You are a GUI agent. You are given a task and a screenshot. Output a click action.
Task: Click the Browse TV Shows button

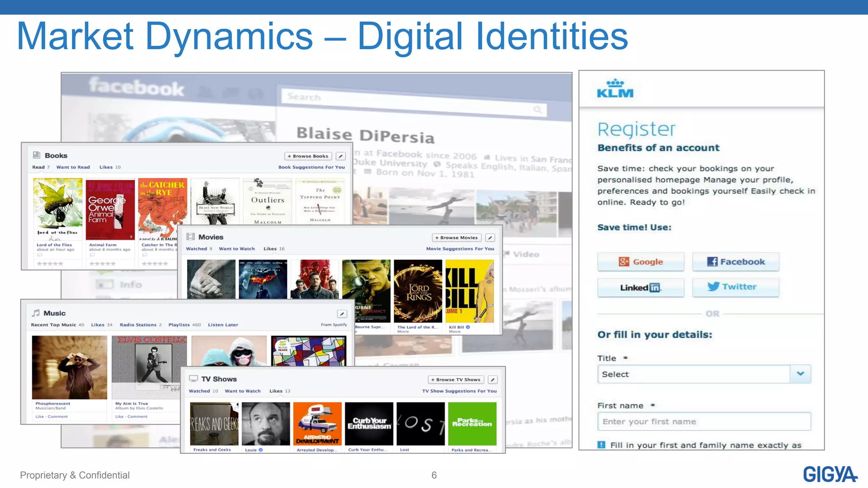tap(456, 380)
